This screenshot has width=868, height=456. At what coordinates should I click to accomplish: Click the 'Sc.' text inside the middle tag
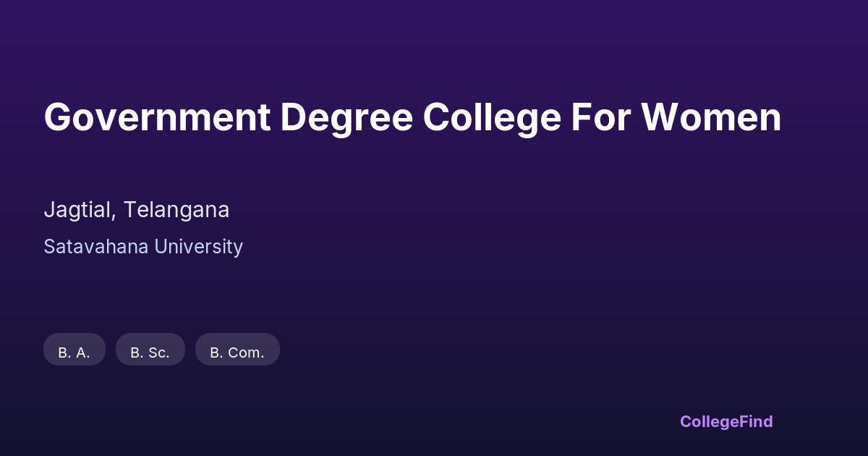click(159, 353)
